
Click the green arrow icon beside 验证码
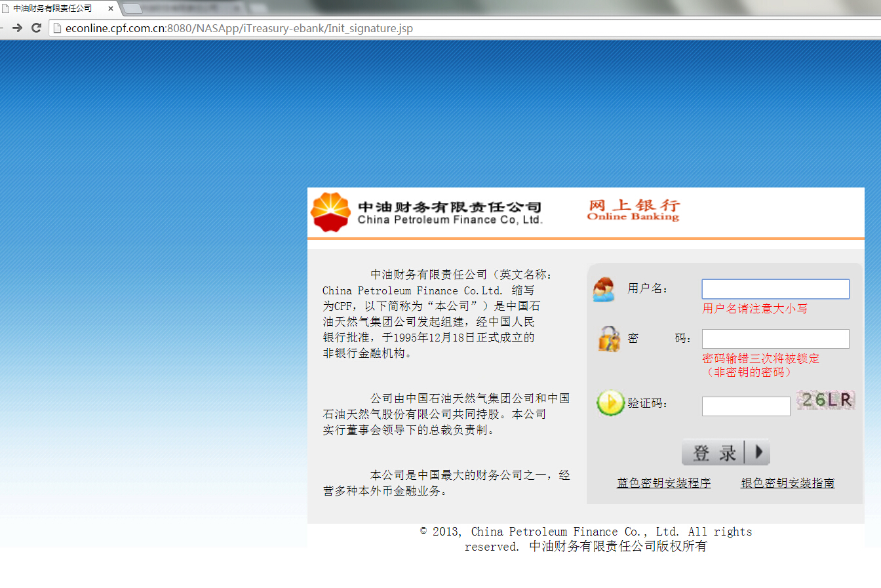tap(610, 403)
